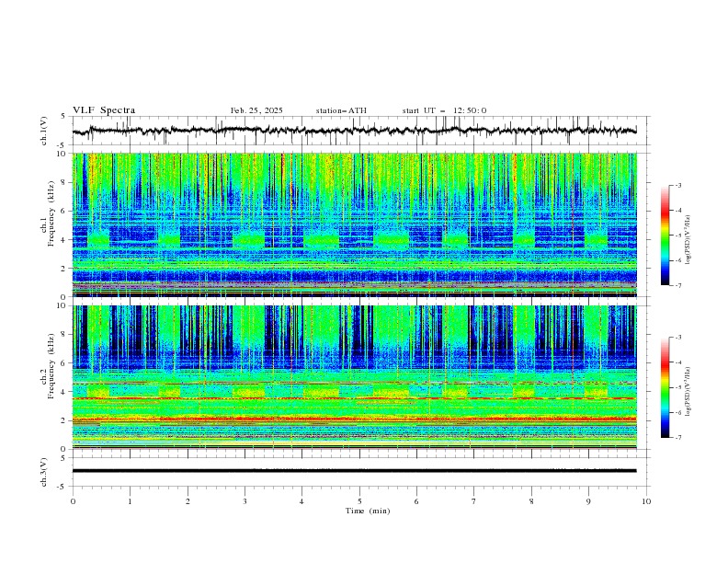
Task: Click the "6" minute tick on time axis
Action: [416, 501]
